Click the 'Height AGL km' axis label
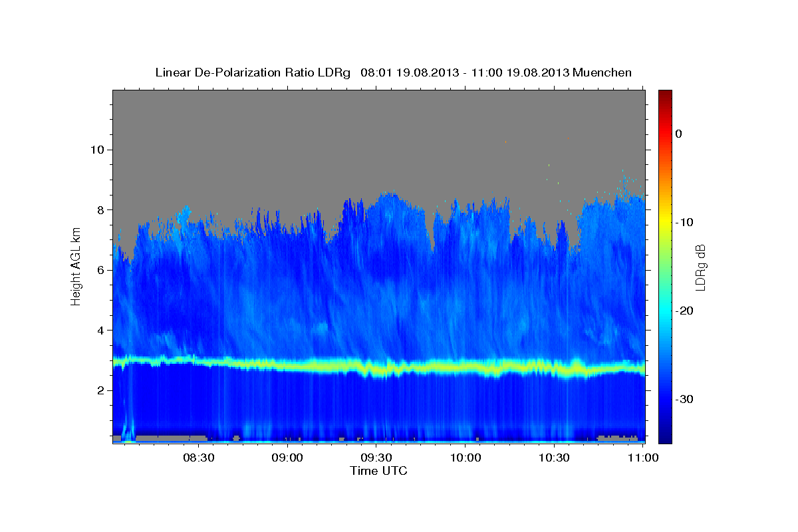798x532 pixels. pyautogui.click(x=76, y=267)
